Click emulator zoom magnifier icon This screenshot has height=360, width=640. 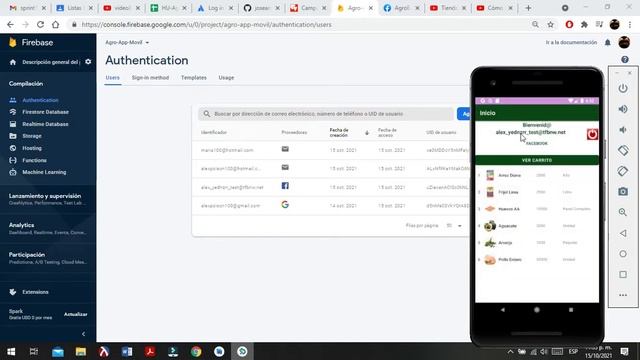coord(623,212)
